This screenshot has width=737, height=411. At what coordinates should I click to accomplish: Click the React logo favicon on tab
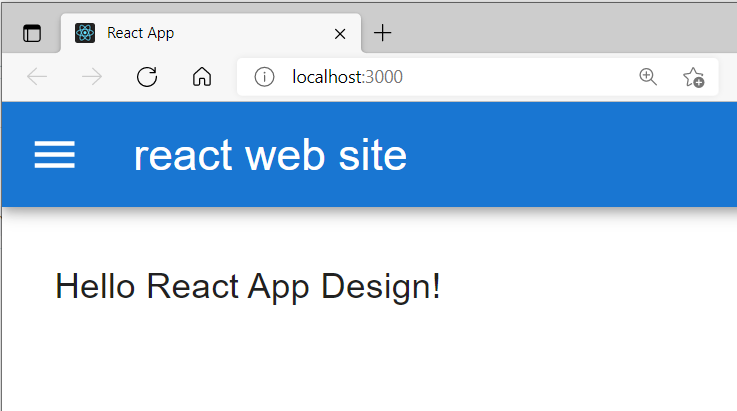85,33
